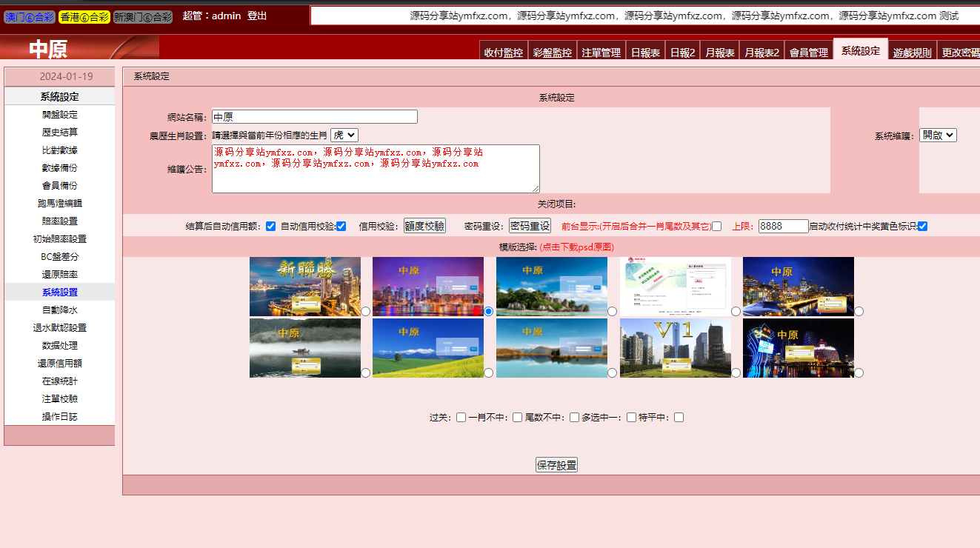Expand the 系統維護 status dropdown

pyautogui.click(x=937, y=136)
